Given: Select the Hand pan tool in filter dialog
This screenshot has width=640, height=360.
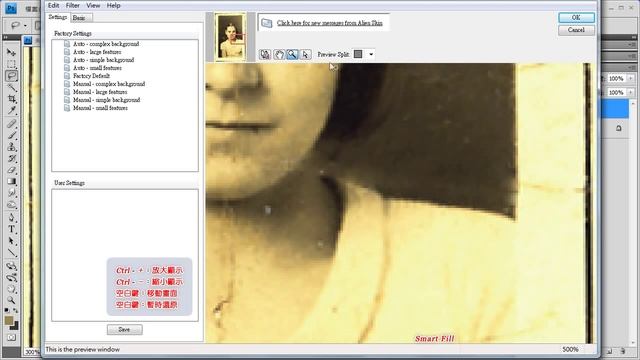Looking at the screenshot, I should click(x=279, y=54).
